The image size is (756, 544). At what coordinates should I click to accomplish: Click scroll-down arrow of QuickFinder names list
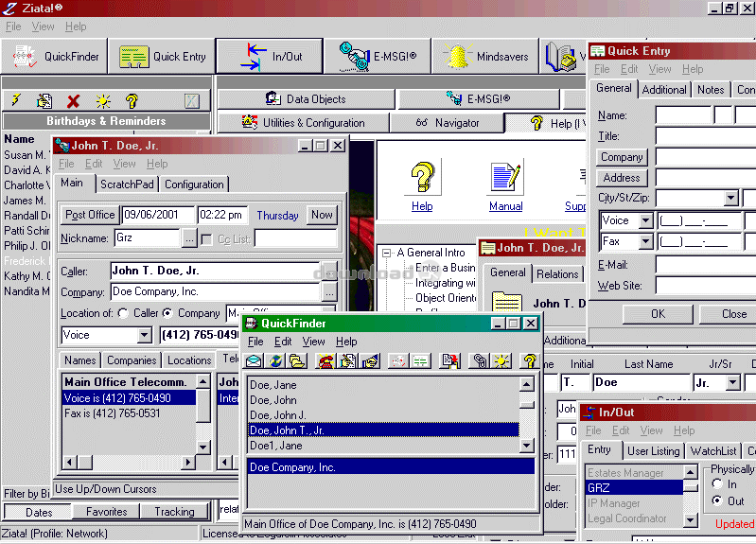526,446
